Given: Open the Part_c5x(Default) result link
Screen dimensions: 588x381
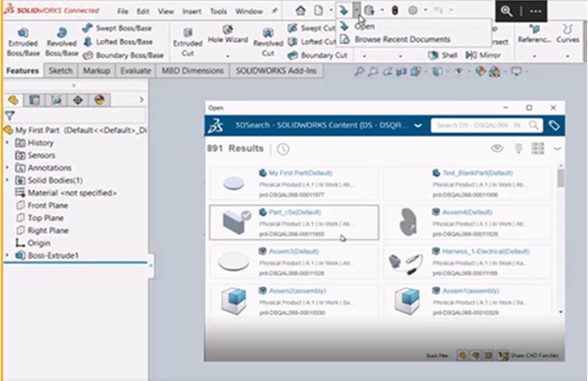Looking at the screenshot, I should 294,213.
